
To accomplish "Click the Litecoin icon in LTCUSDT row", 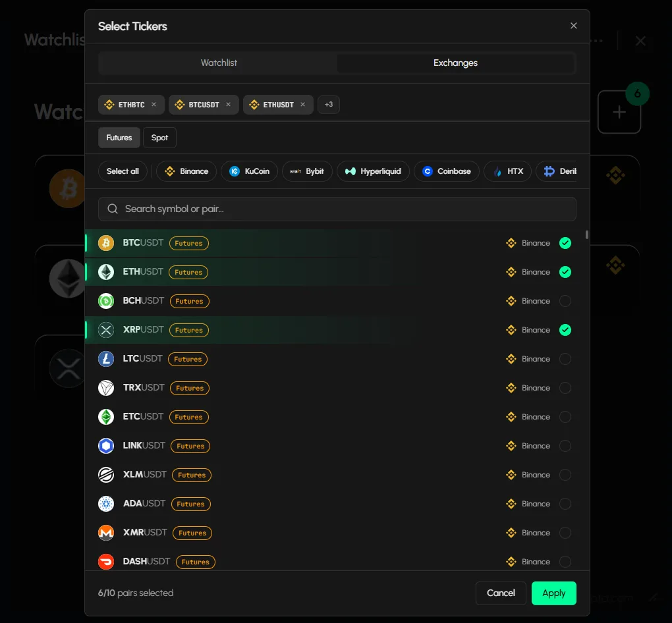I will pyautogui.click(x=106, y=359).
